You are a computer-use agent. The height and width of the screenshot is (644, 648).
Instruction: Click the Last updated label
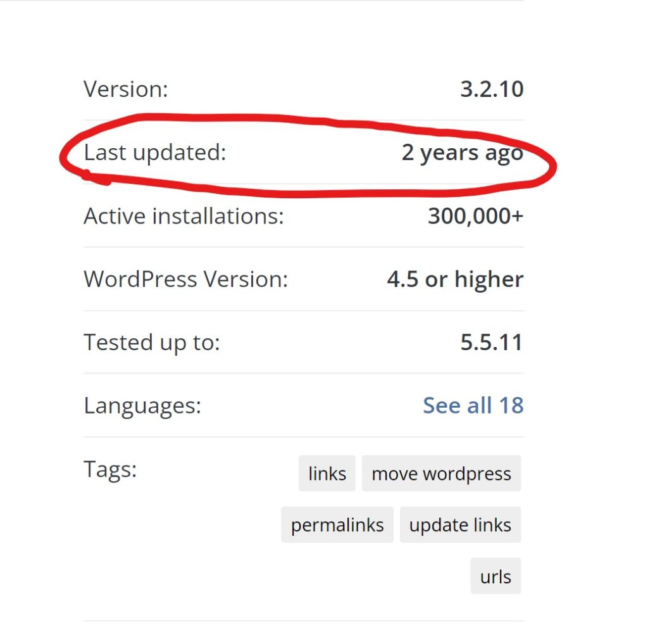pos(155,153)
